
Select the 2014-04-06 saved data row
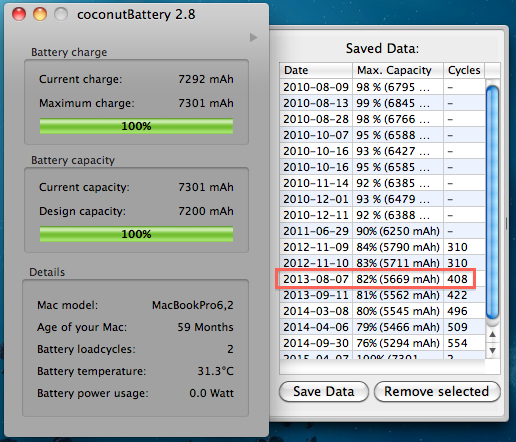pyautogui.click(x=383, y=327)
